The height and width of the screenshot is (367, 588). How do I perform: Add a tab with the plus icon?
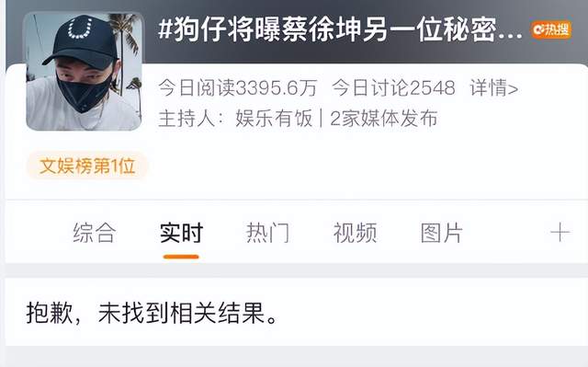coord(560,233)
